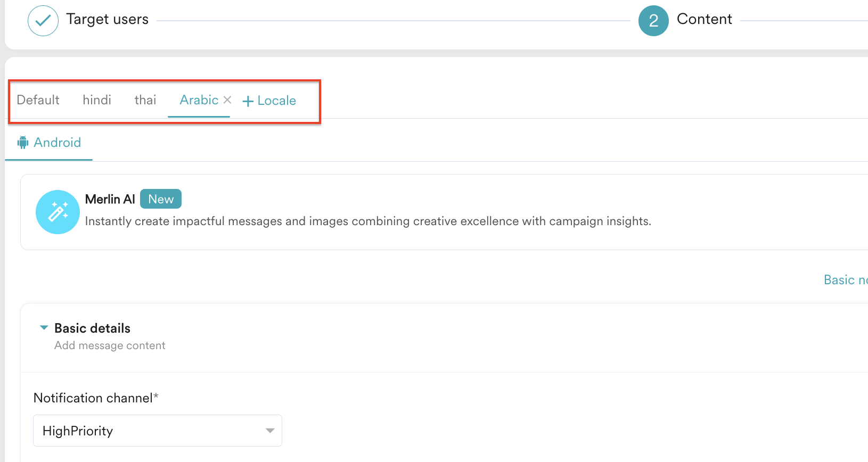
Task: Collapse the Basic details section arrow
Action: (44, 328)
